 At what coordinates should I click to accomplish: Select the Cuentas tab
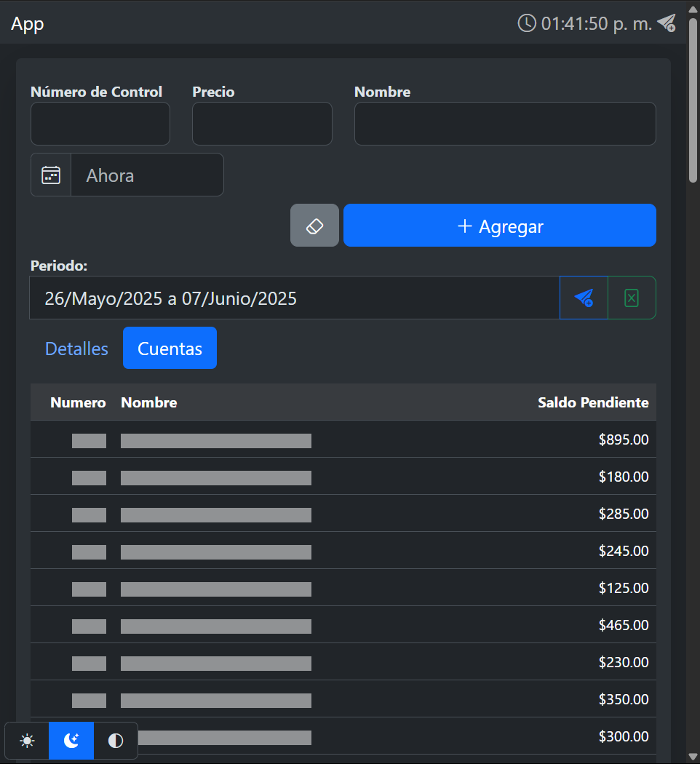(x=170, y=349)
